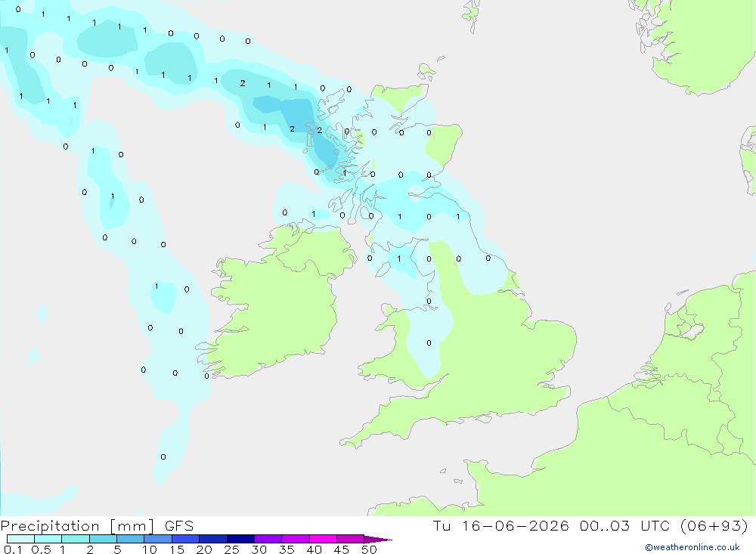The height and width of the screenshot is (554, 756).
Task: Click the 25–30 mm navy legend swatch
Action: point(240,539)
